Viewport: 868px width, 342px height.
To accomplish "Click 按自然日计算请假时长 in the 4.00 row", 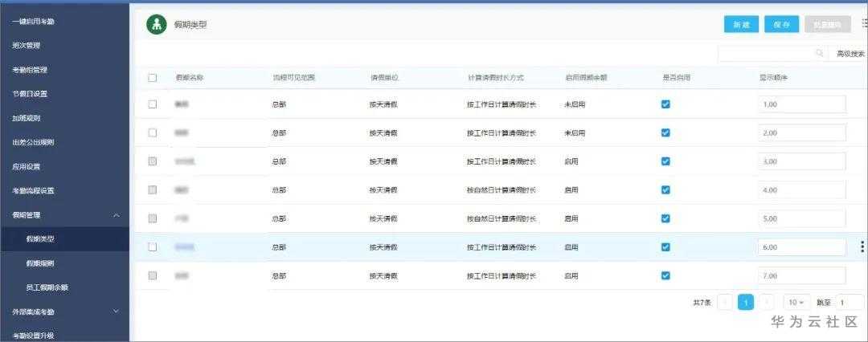I will tap(502, 189).
